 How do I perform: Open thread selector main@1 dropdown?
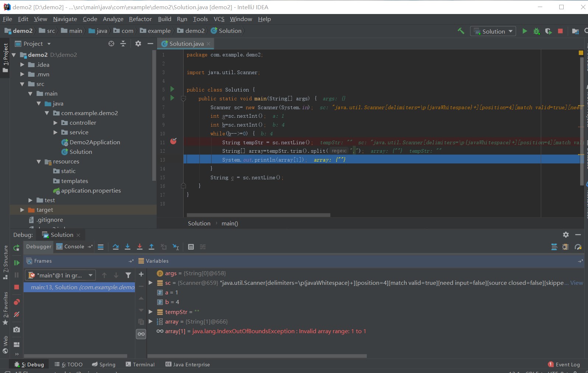[60, 275]
